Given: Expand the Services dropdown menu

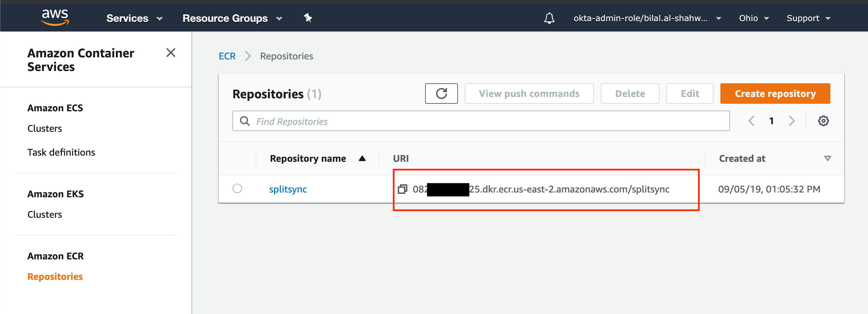Looking at the screenshot, I should (134, 18).
